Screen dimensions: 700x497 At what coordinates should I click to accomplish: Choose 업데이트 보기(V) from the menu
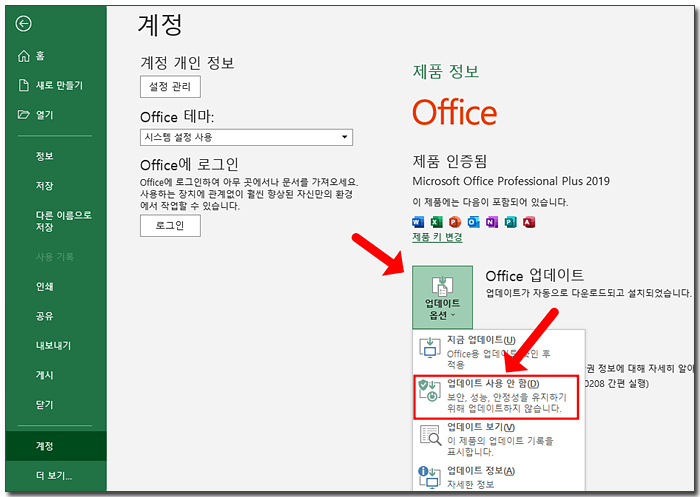click(499, 439)
